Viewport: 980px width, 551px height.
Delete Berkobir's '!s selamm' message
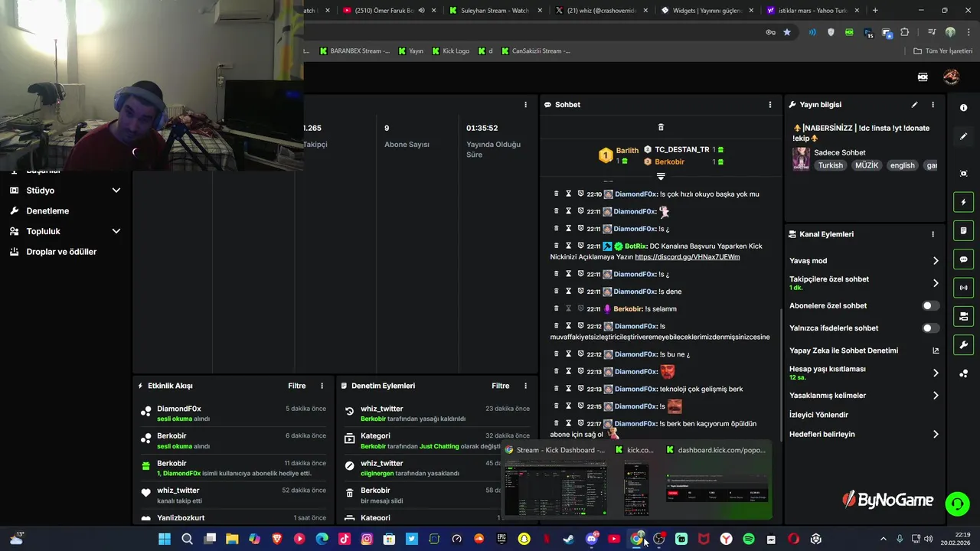point(556,308)
